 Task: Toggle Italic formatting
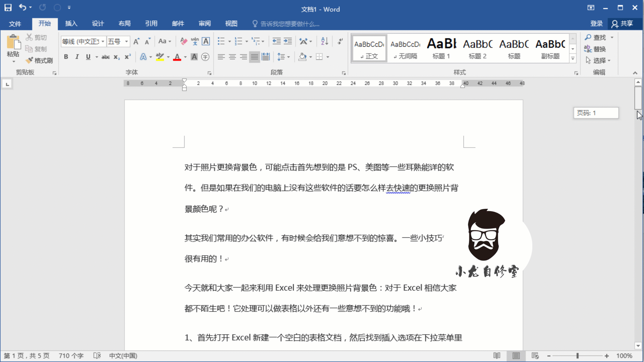click(77, 57)
